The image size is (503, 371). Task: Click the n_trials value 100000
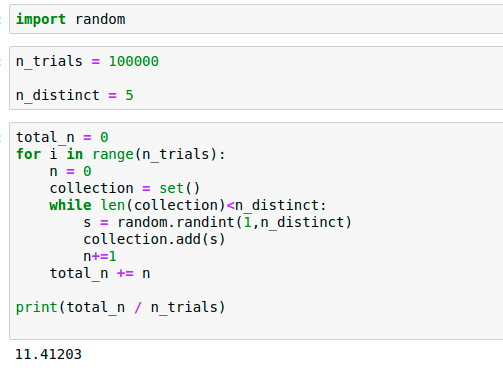(134, 61)
